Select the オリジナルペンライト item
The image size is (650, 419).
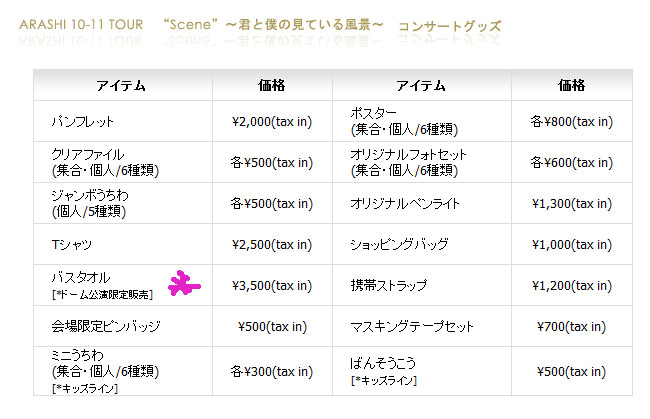tap(405, 203)
